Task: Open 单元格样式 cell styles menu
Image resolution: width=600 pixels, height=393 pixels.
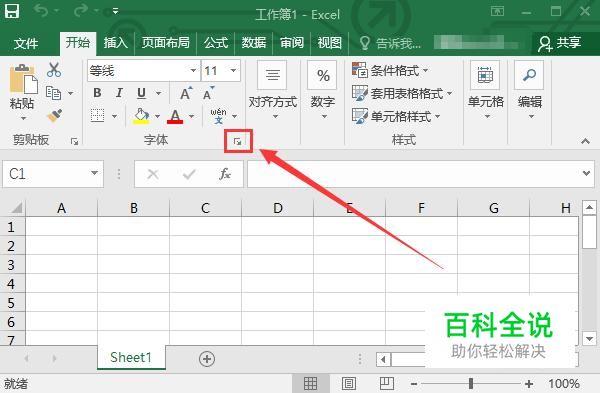Action: [396, 116]
